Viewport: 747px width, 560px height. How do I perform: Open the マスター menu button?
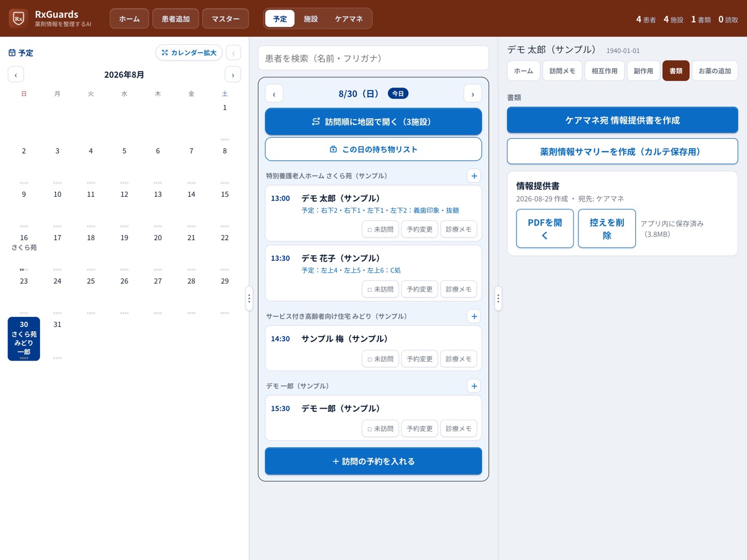click(226, 19)
